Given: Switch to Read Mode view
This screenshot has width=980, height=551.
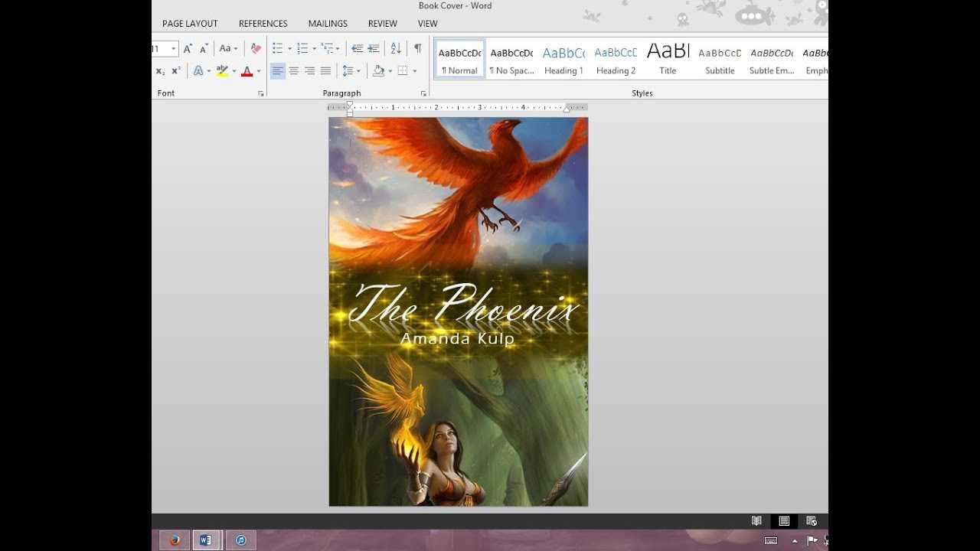Looking at the screenshot, I should pyautogui.click(x=756, y=521).
